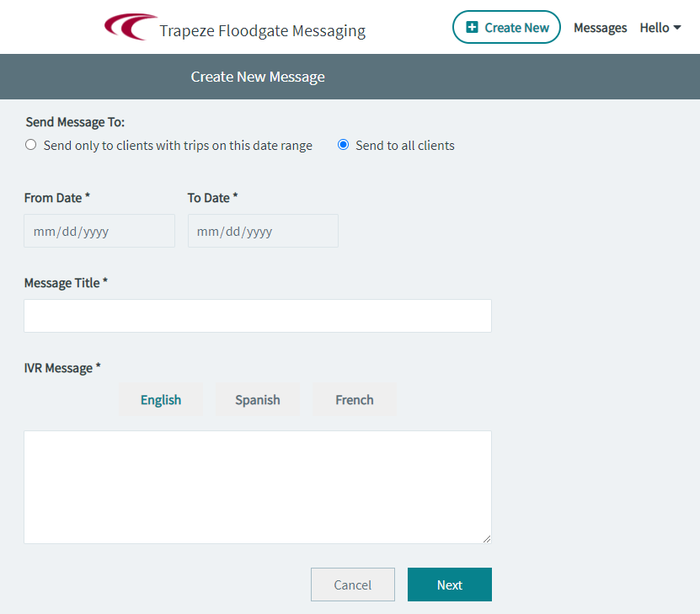The image size is (700, 614).
Task: Select the English language tab
Action: [x=160, y=399]
